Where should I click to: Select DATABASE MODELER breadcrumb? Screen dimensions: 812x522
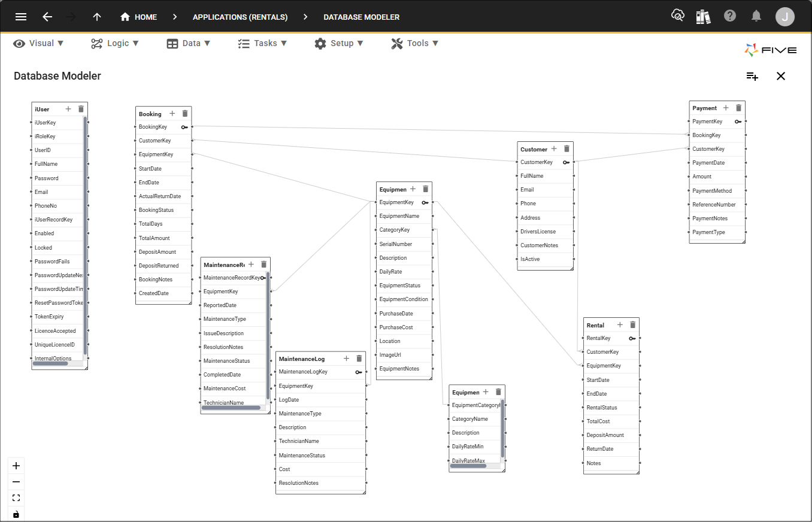coord(362,17)
